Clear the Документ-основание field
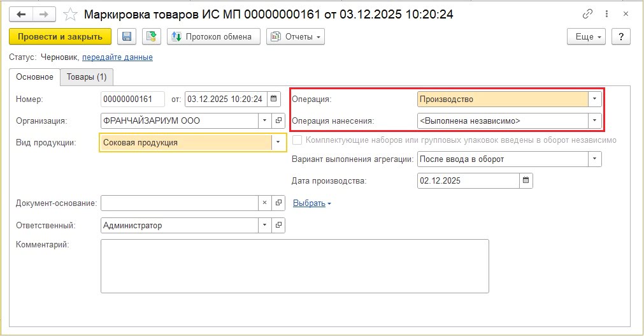 (265, 203)
